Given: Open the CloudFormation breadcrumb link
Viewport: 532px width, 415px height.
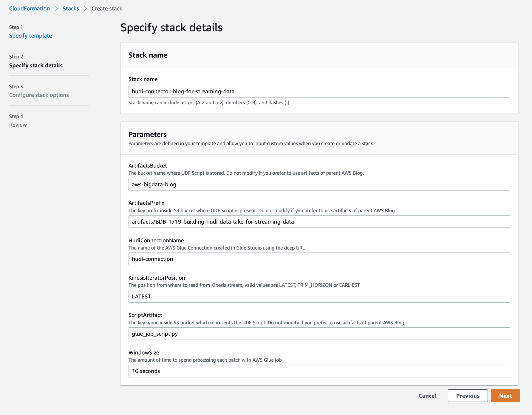Looking at the screenshot, I should [x=30, y=9].
